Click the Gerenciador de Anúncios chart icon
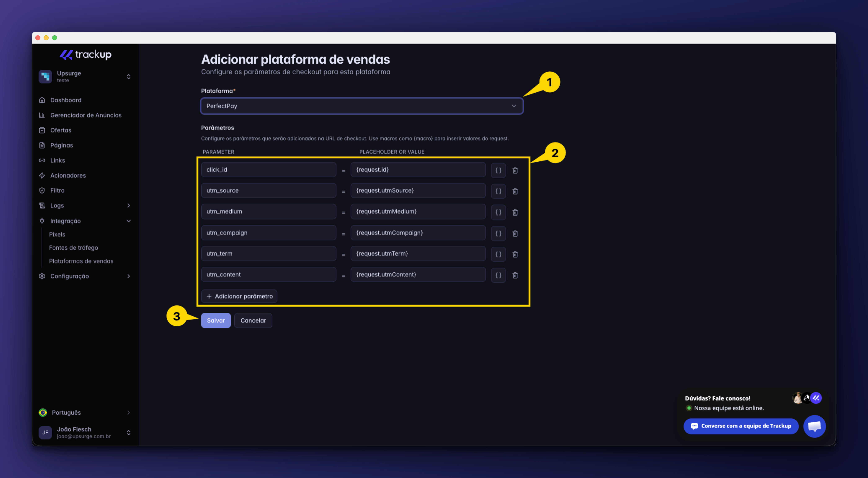This screenshot has height=478, width=868. pos(42,115)
